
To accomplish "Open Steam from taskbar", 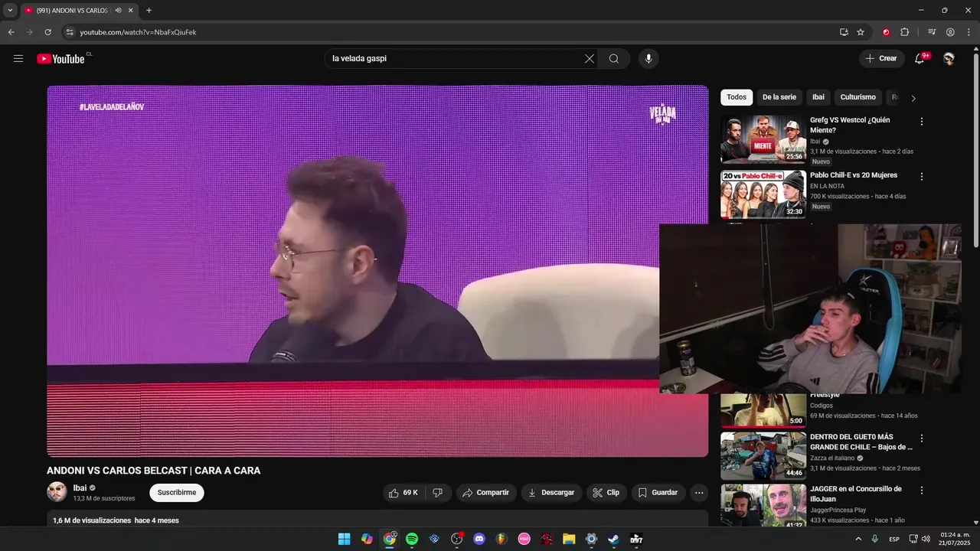I will pyautogui.click(x=613, y=539).
